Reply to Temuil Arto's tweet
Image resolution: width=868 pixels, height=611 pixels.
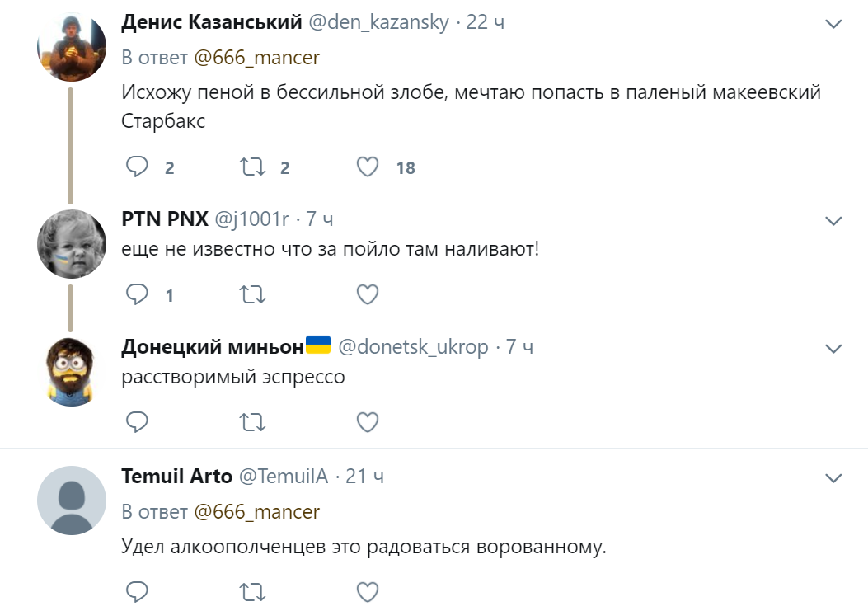coord(137,591)
